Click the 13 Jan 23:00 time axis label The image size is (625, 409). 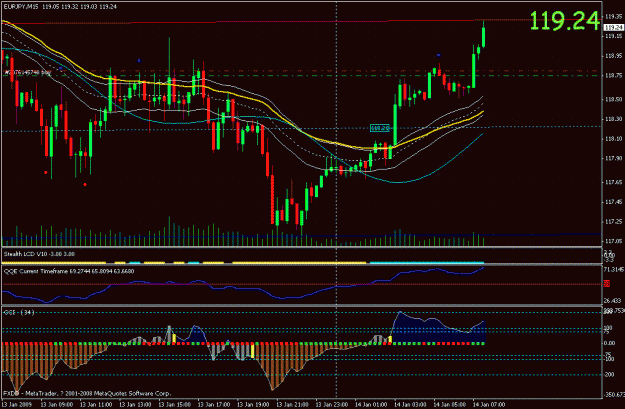pyautogui.click(x=332, y=405)
